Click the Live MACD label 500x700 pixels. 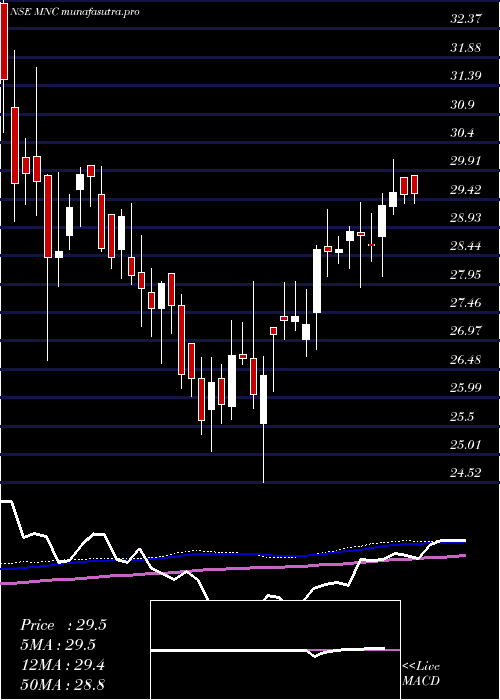point(421,674)
